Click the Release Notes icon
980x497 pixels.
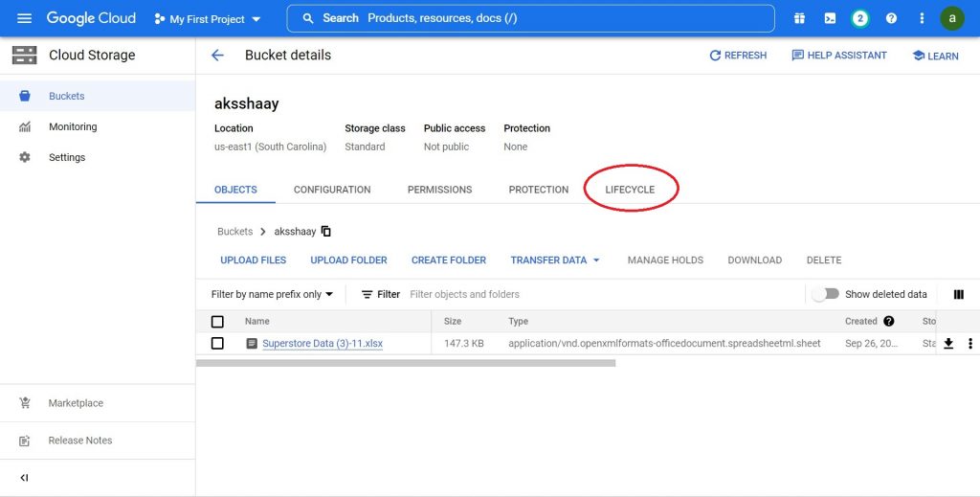pyautogui.click(x=24, y=441)
